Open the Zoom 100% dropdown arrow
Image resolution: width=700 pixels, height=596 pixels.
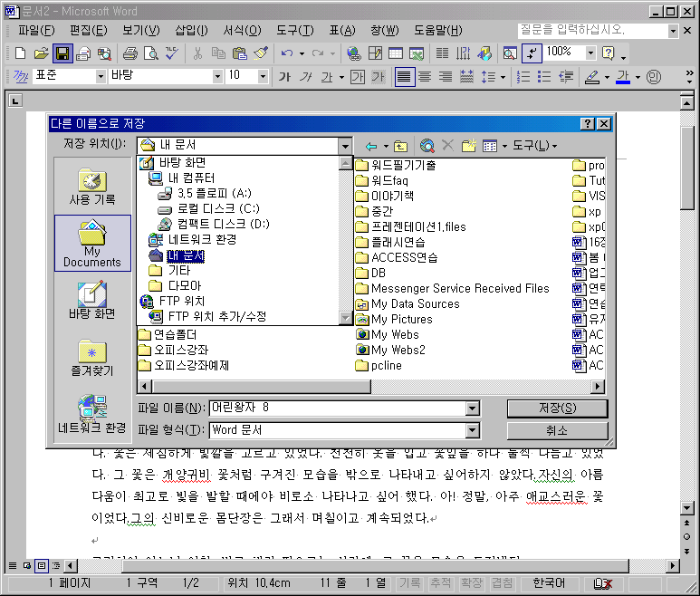(590, 53)
